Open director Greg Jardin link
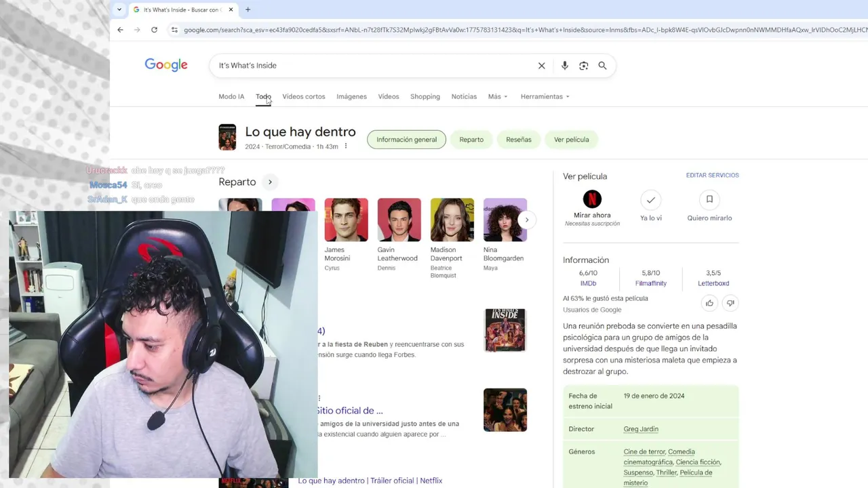 [x=641, y=429]
